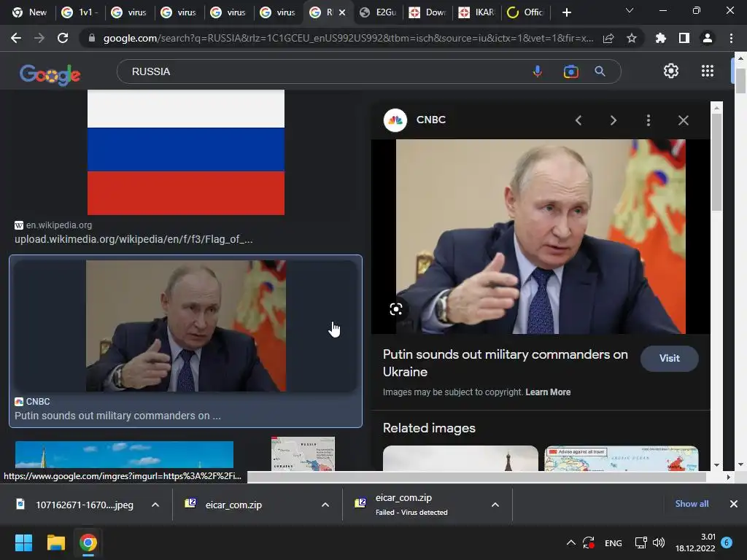Viewport: 747px width, 560px height.
Task: Open Google quick settings gear
Action: pyautogui.click(x=671, y=71)
